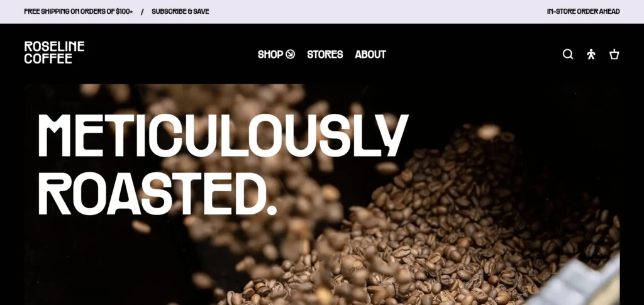Click the slash separator in the announcement bar
Image resolution: width=644 pixels, height=305 pixels.
142,11
